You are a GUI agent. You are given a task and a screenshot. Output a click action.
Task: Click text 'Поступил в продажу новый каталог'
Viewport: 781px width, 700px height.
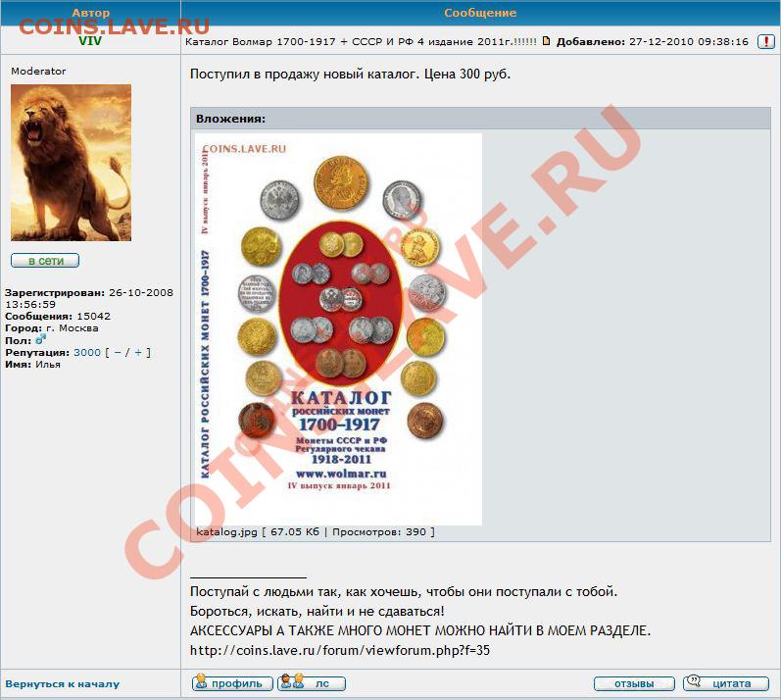pos(304,75)
